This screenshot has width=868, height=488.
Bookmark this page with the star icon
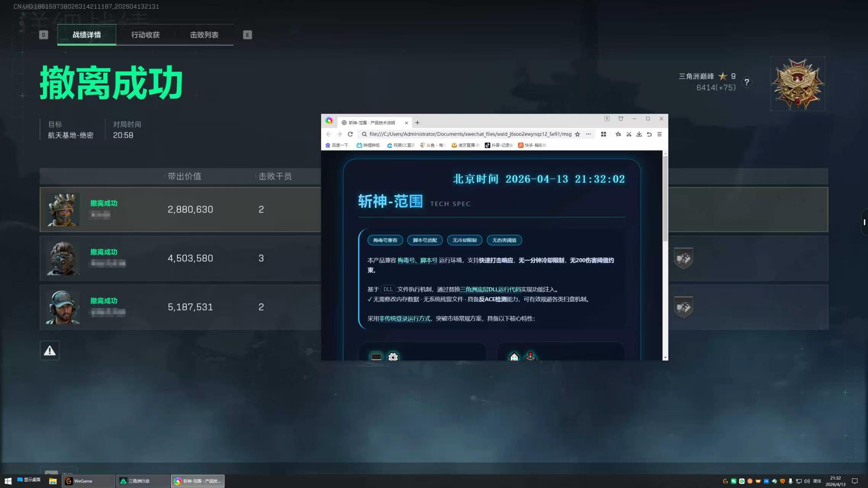[x=577, y=134]
